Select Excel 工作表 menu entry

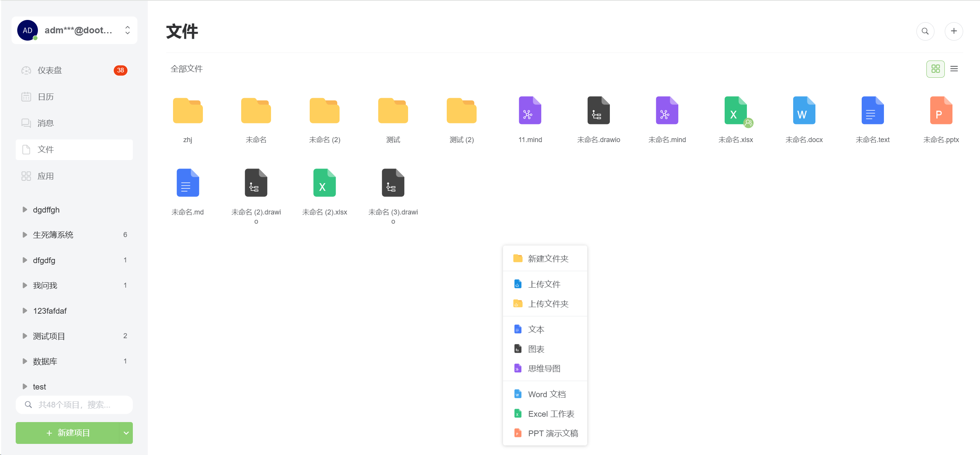551,414
